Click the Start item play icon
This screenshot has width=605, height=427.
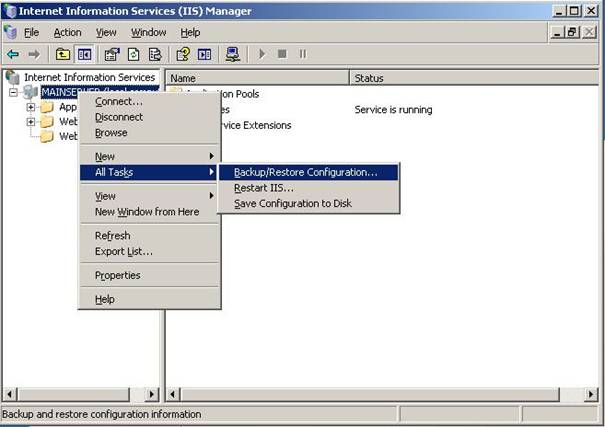[x=262, y=54]
